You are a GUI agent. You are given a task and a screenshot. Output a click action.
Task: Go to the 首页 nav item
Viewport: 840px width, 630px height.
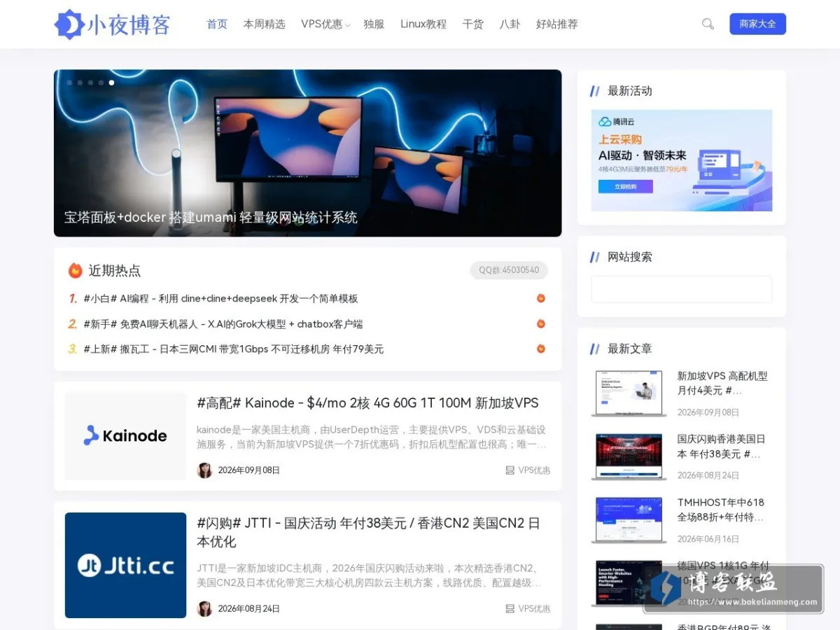click(x=217, y=24)
